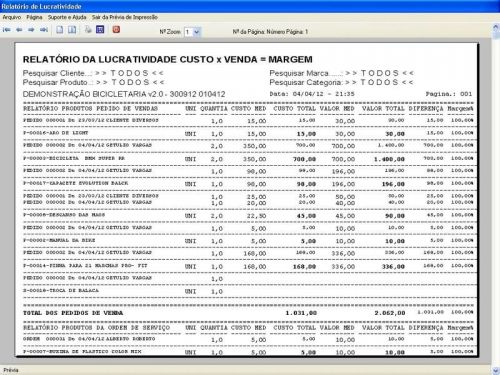Click product row P-00017-CAPACETE EVOLUTION
The image size is (500, 375).
point(248,184)
